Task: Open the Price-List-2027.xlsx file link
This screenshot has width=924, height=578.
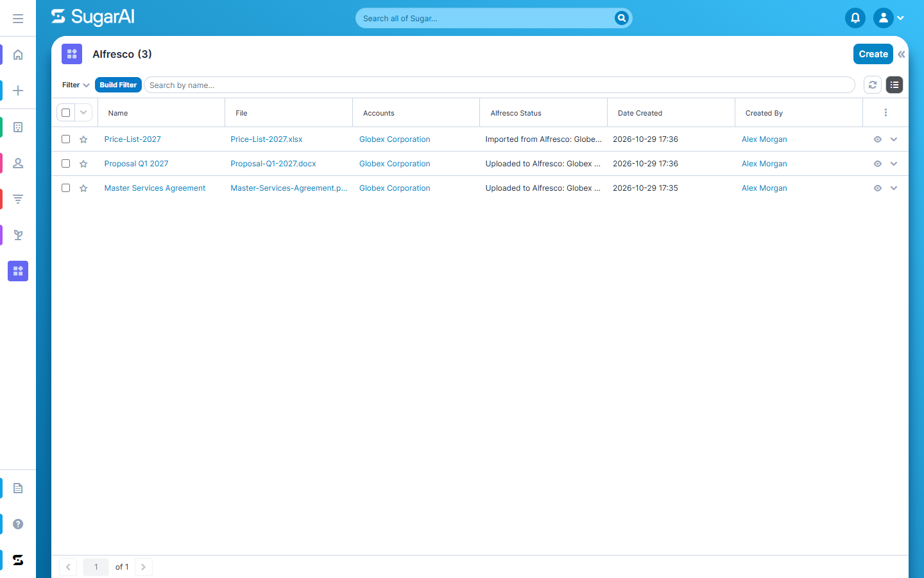Action: pyautogui.click(x=266, y=139)
